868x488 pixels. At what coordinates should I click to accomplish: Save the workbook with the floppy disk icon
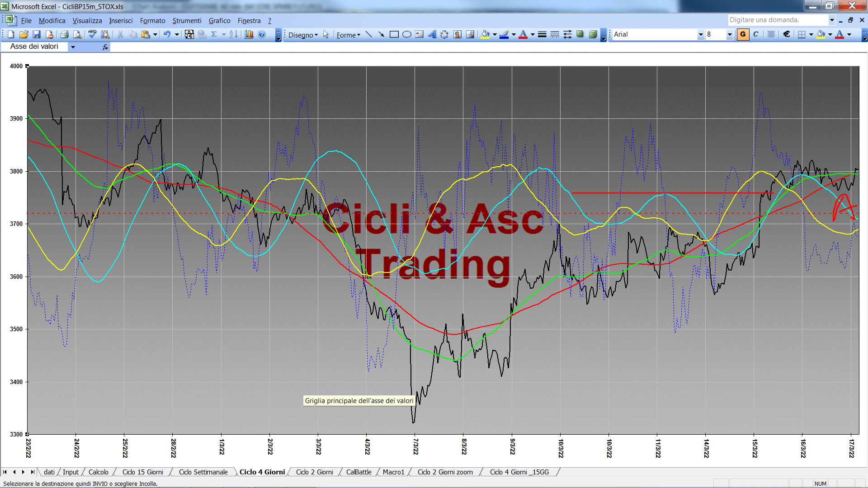pos(37,34)
